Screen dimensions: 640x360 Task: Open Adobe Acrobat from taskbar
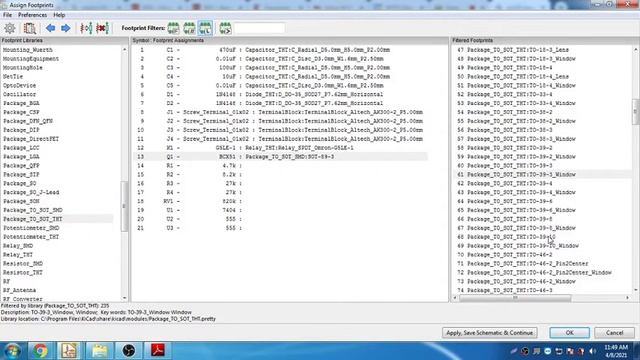pos(158,351)
